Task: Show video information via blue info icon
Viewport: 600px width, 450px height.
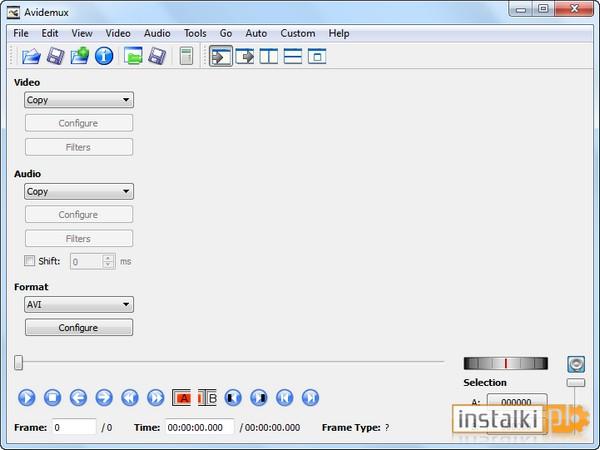Action: pos(104,56)
